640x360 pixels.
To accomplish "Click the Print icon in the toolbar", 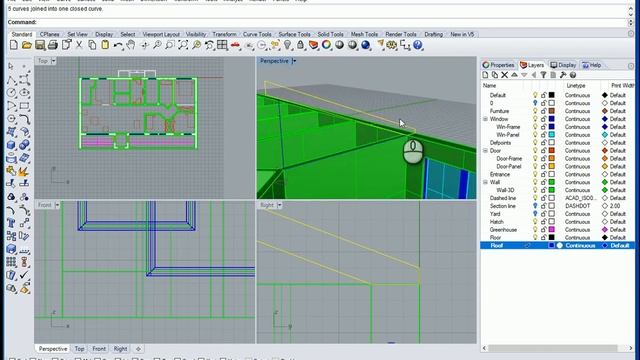I will point(53,45).
